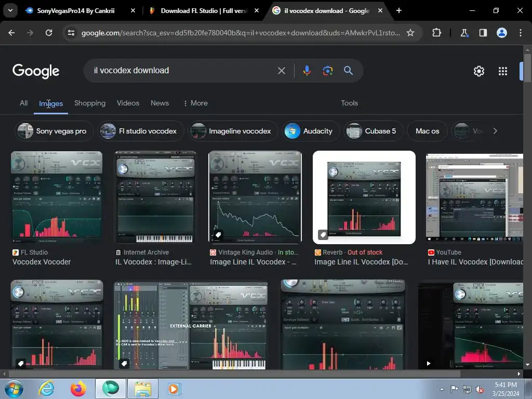The image size is (532, 399).
Task: Expand the More search categories menu
Action: (195, 103)
